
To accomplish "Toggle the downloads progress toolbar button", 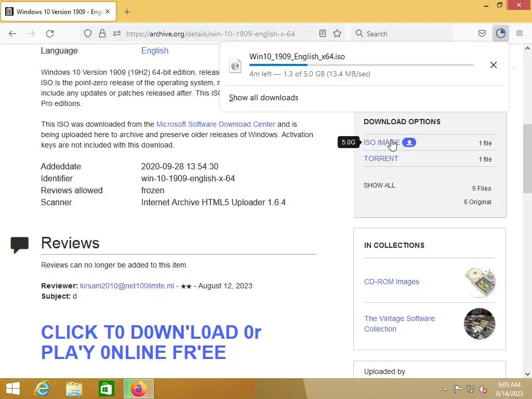I will coord(500,33).
